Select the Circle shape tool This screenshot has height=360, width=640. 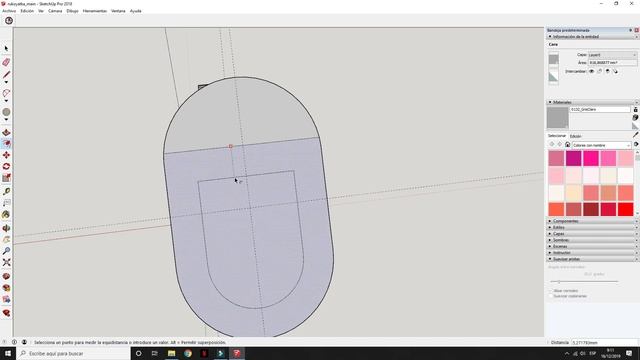pos(6,112)
